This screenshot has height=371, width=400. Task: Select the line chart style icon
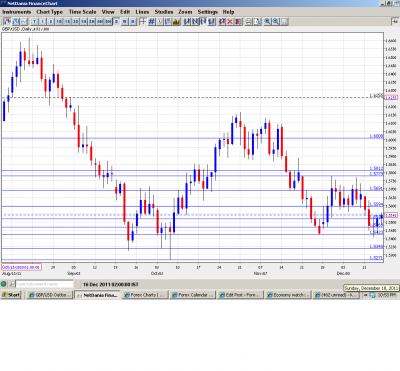tap(24, 22)
